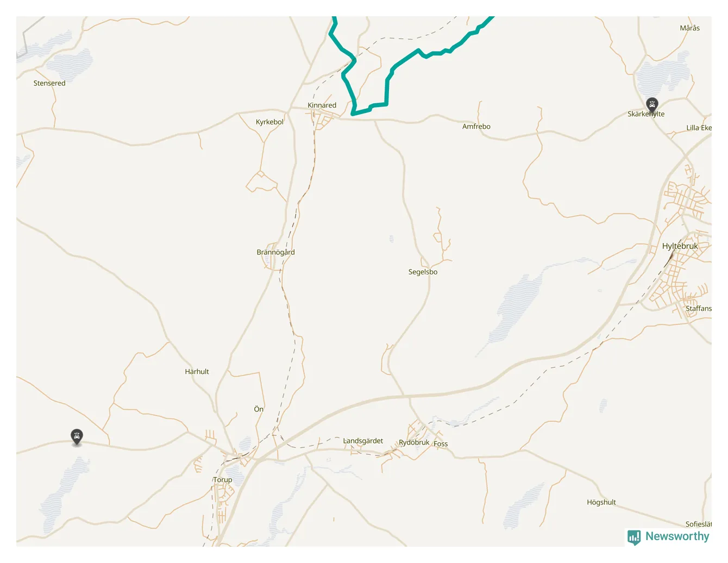Select the Kyrkebol label
This screenshot has height=563, width=728.
coord(269,122)
